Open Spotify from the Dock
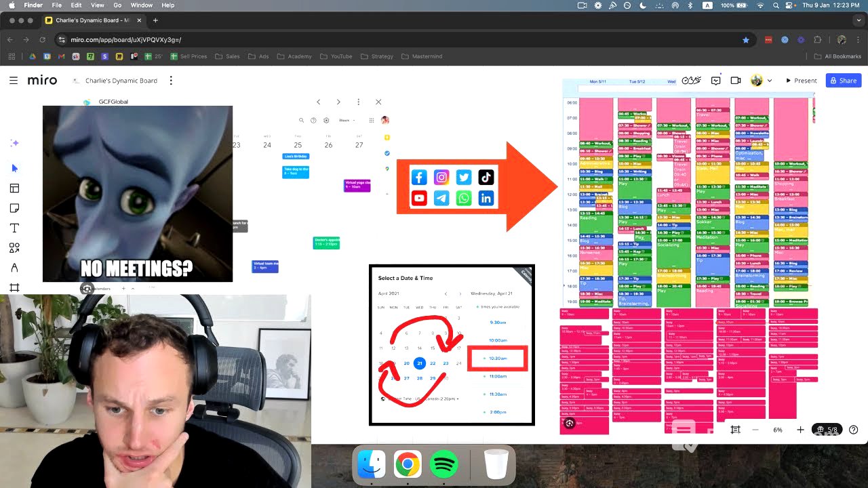Image resolution: width=868 pixels, height=488 pixels. coord(443,464)
